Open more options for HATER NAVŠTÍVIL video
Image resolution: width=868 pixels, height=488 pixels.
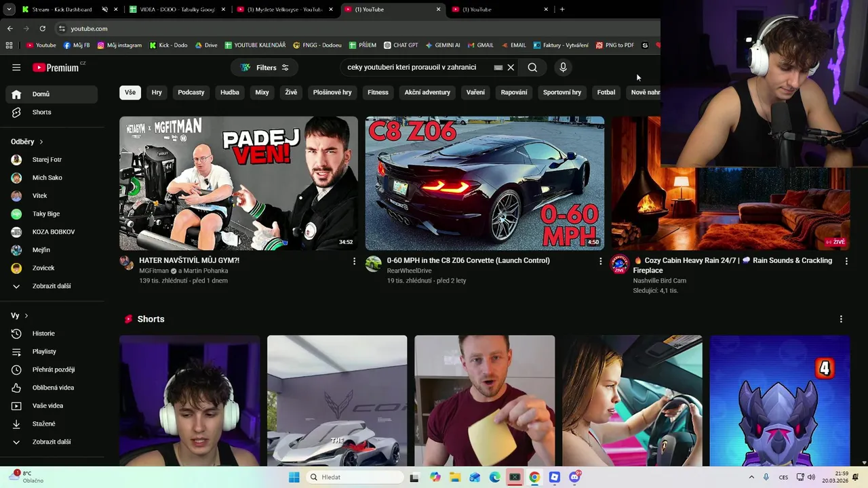[354, 261]
